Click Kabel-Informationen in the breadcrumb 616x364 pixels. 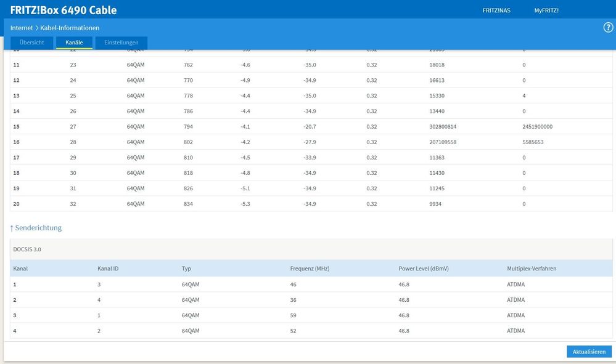pos(70,28)
